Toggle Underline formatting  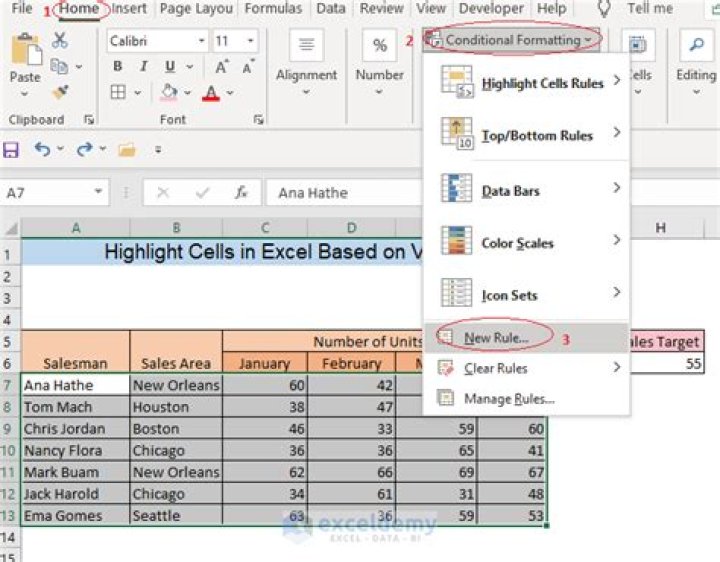[170, 67]
